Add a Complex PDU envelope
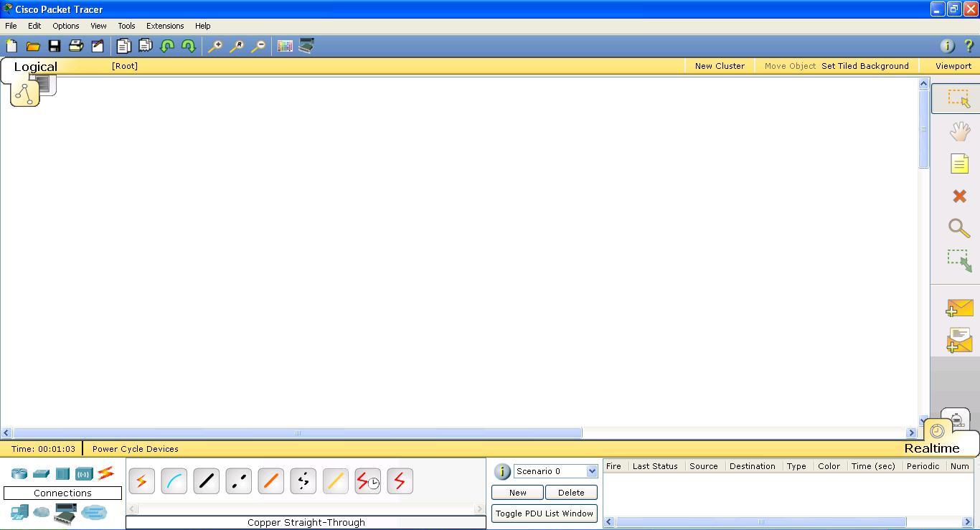Screen dimensions: 980x530 coord(959,341)
